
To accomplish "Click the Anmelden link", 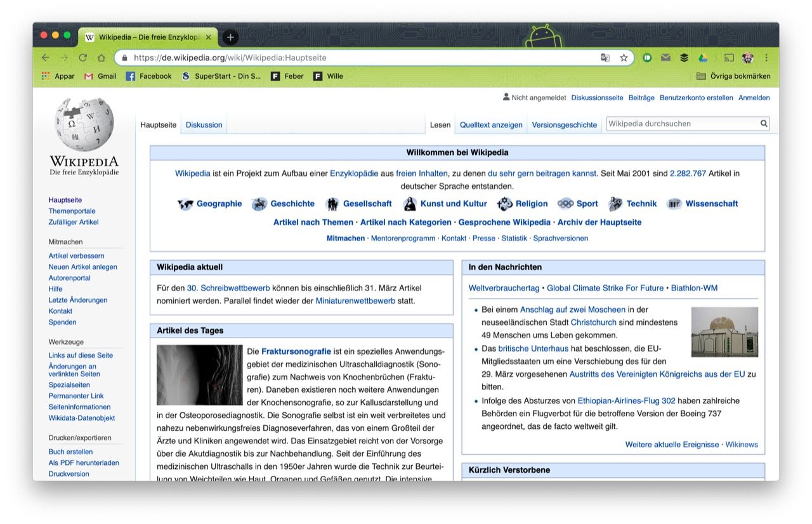I will pos(754,98).
